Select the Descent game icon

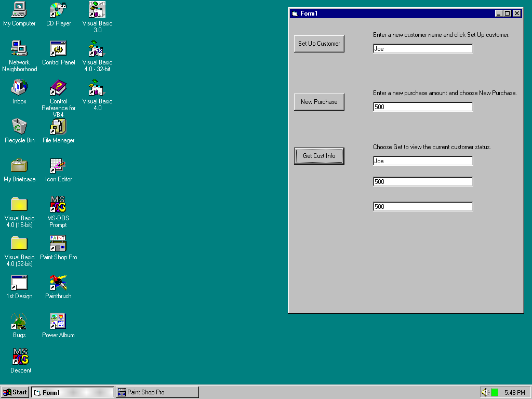[x=20, y=357]
